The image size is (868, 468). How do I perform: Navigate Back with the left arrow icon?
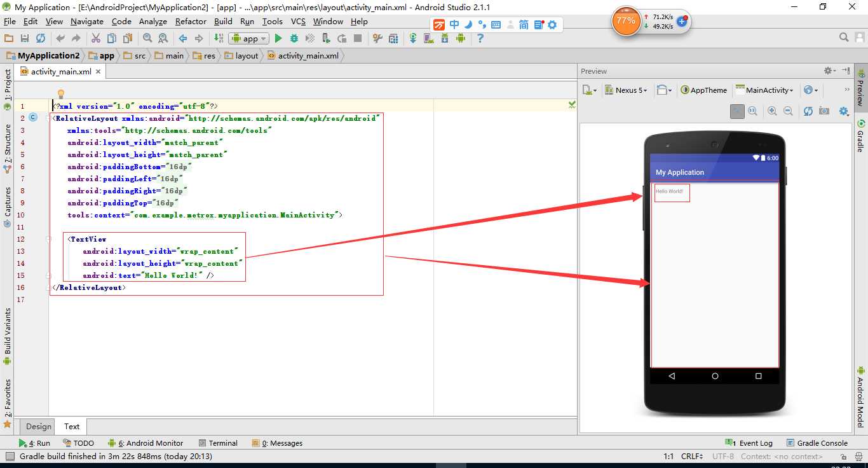(x=183, y=39)
